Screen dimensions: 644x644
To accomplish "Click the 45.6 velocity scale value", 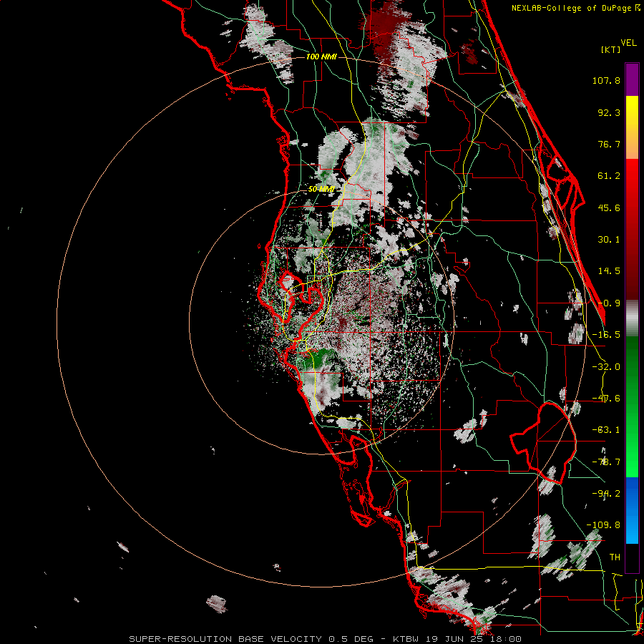I will pos(609,208).
